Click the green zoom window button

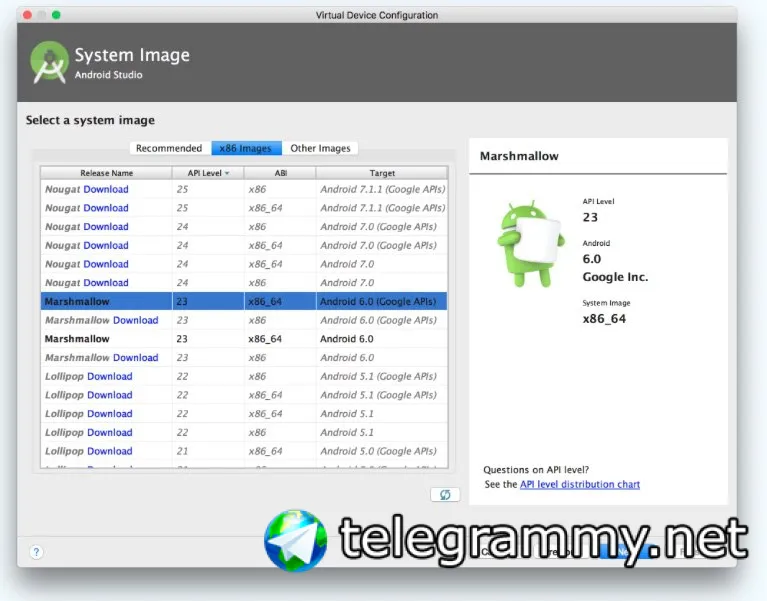(x=56, y=15)
